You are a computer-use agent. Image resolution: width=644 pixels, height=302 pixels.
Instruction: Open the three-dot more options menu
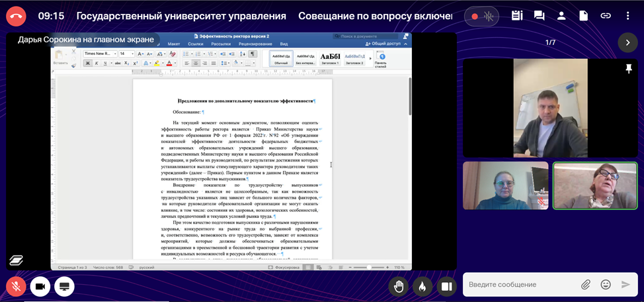(627, 16)
